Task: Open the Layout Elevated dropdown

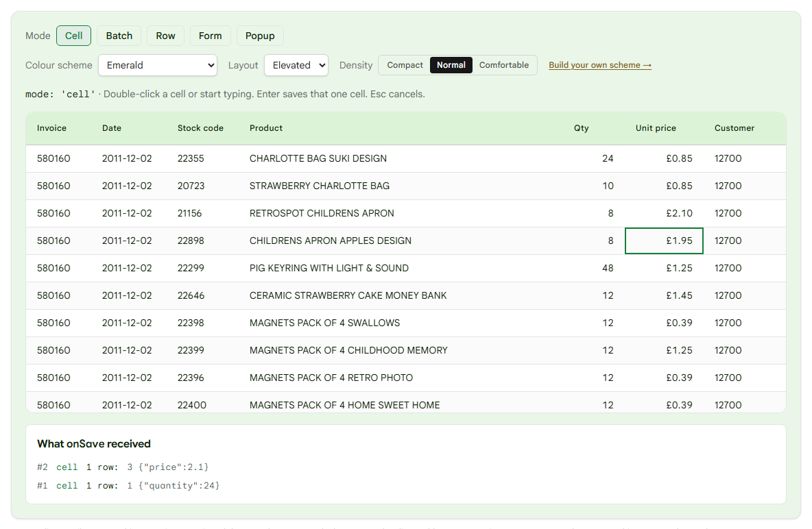Action: [296, 65]
